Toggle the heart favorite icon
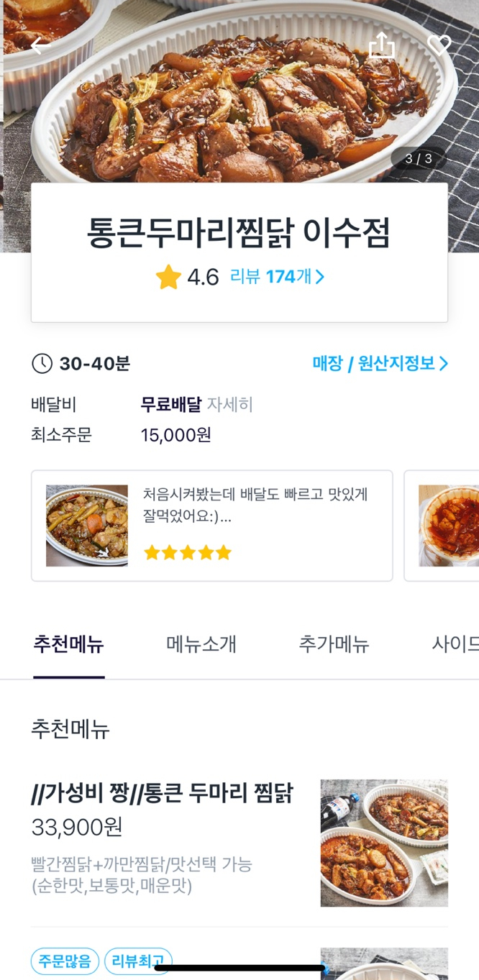The width and height of the screenshot is (479, 980). [x=439, y=45]
